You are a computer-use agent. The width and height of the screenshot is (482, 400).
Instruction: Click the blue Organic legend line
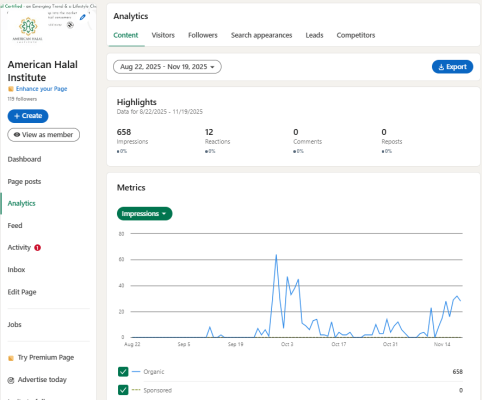click(136, 371)
